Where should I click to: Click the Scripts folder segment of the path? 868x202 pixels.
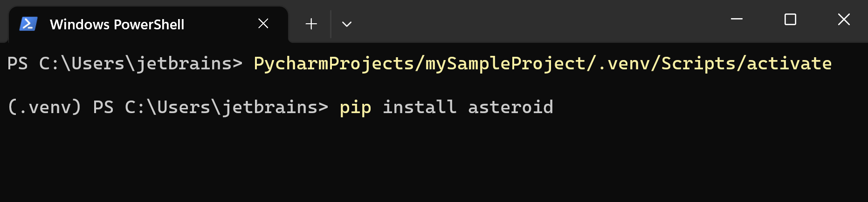[698, 63]
